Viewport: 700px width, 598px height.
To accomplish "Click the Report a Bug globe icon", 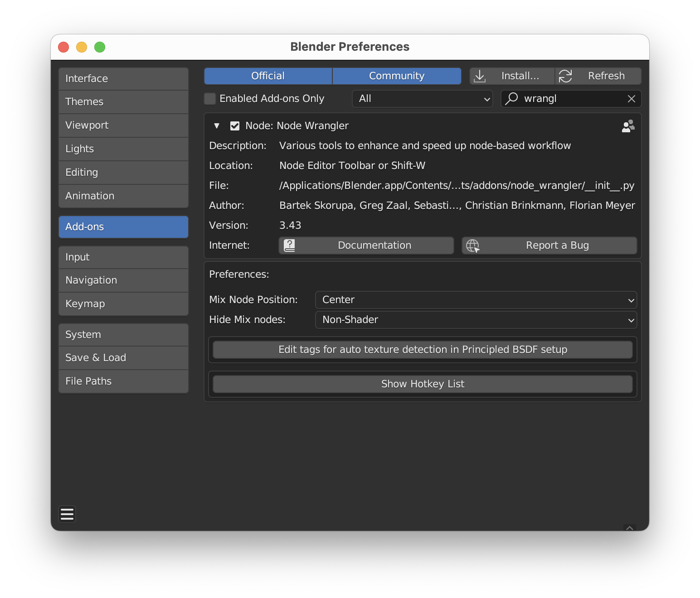I will pos(472,246).
